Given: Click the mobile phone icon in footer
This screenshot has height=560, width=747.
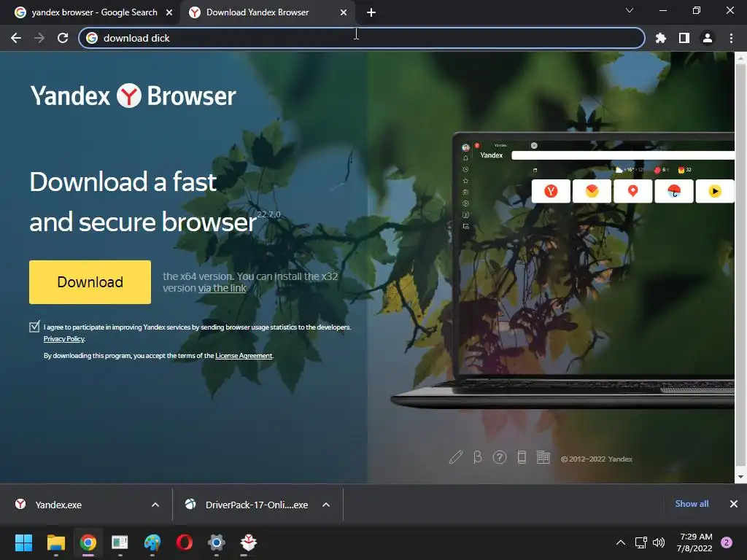Looking at the screenshot, I should pyautogui.click(x=522, y=457).
